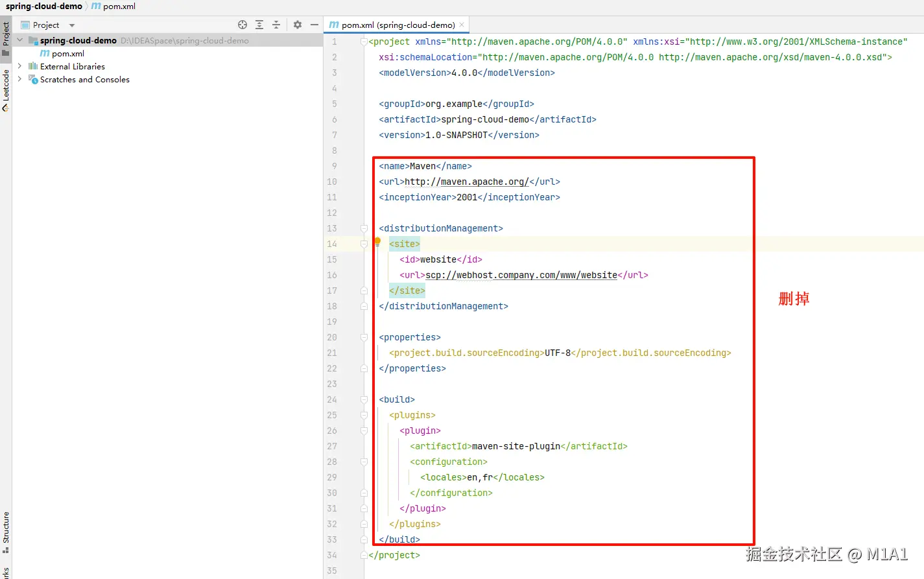Click the maven.apache.org URL on line 10
This screenshot has width=924, height=579.
point(467,182)
